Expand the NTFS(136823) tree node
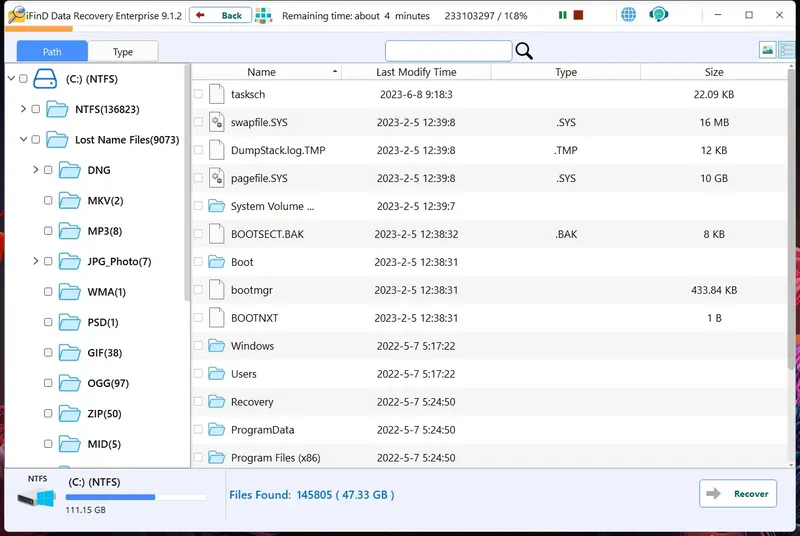 [x=23, y=109]
